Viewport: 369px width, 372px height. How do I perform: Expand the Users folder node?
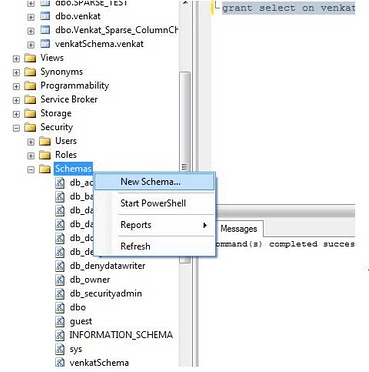(x=31, y=142)
